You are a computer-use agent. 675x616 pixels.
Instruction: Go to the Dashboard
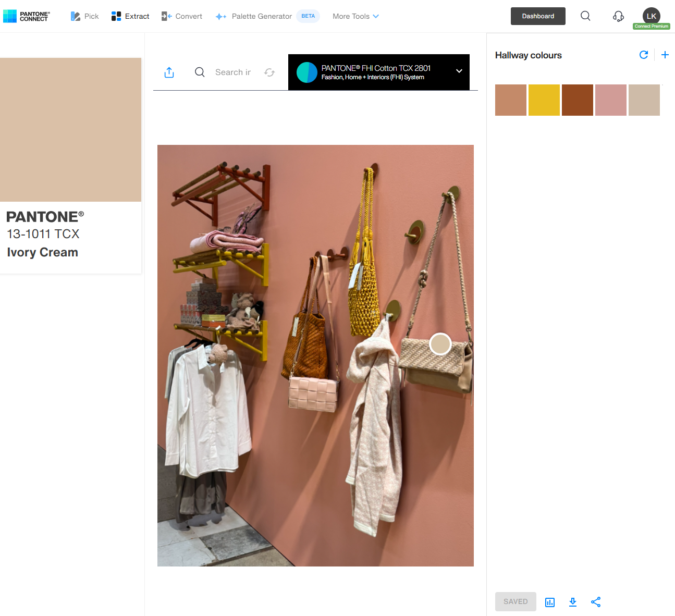click(x=537, y=16)
